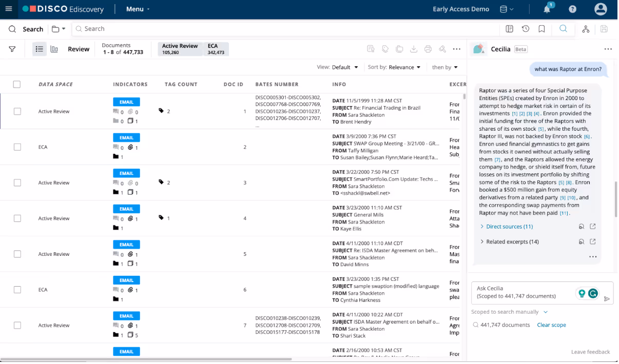
Task: Open the answer's ellipsis menu
Action: [x=593, y=257]
